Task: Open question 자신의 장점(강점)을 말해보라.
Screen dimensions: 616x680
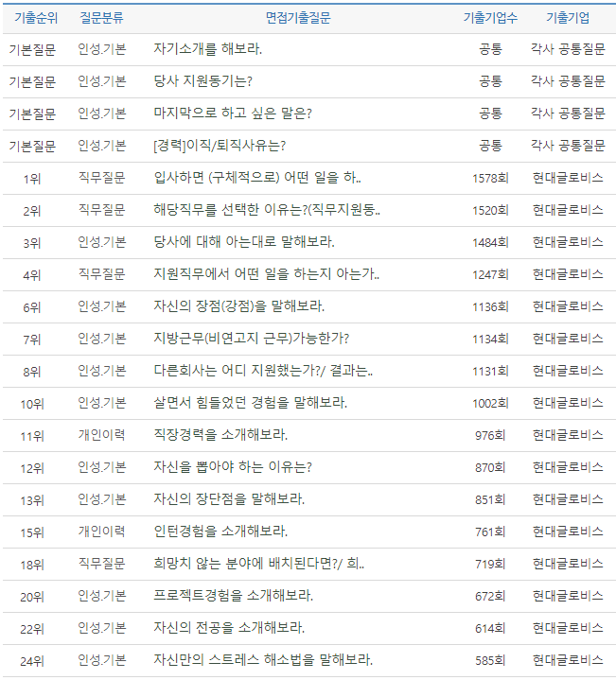Action: [x=239, y=306]
